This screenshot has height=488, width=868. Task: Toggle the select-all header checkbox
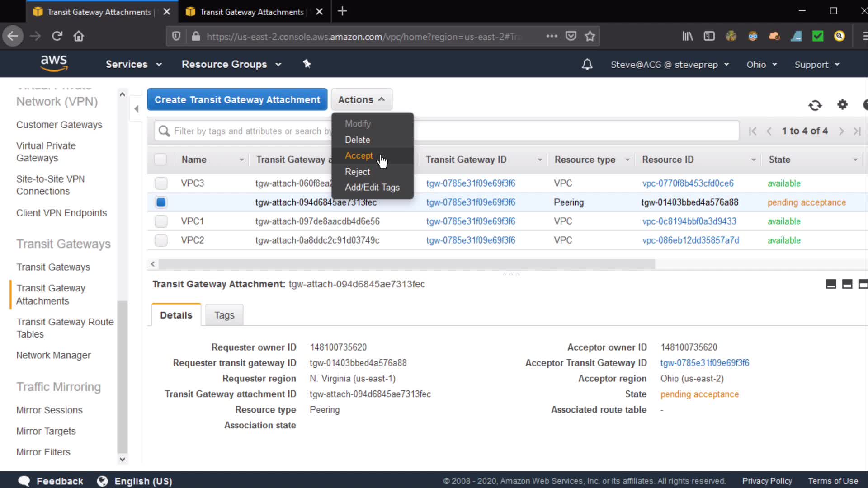pos(160,160)
